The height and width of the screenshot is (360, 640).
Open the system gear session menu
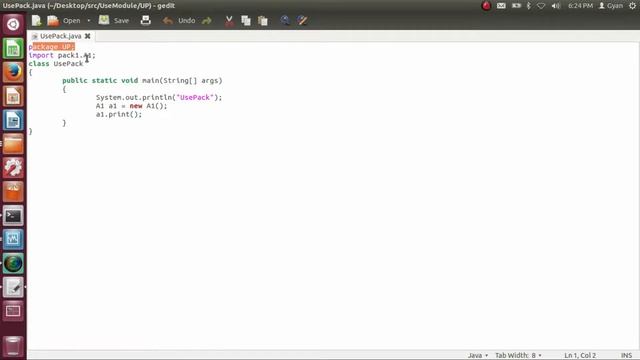coord(632,6)
